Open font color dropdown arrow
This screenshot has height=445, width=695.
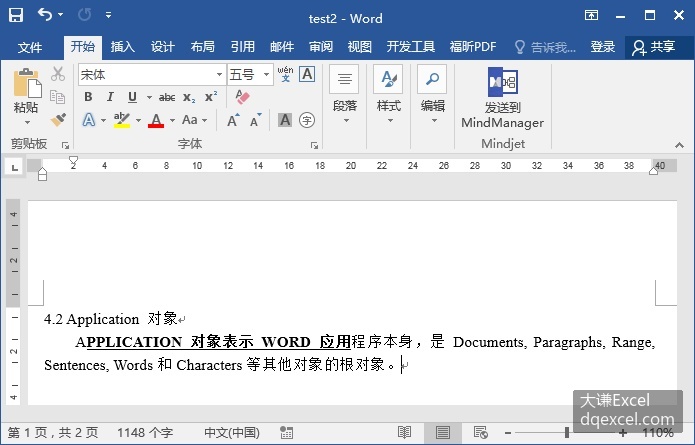coord(172,120)
